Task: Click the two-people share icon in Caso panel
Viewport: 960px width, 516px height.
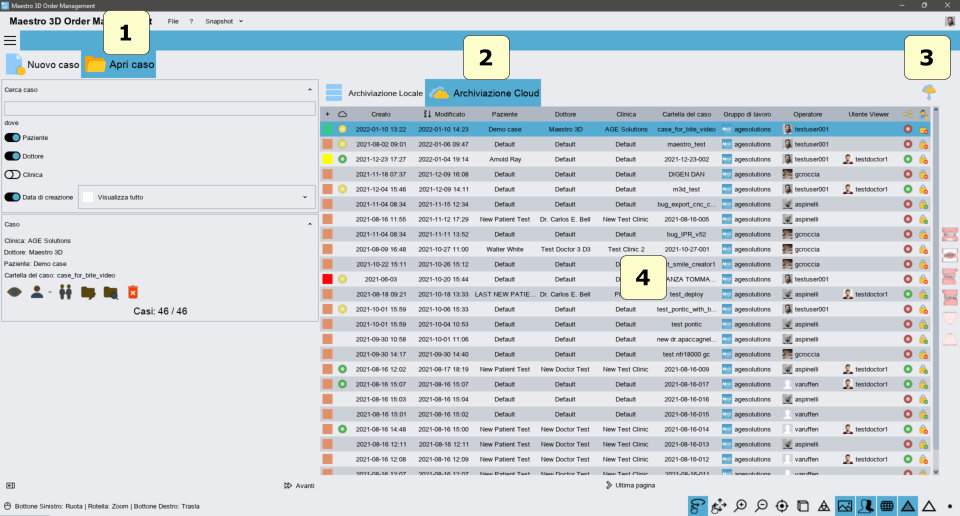Action: click(x=66, y=292)
